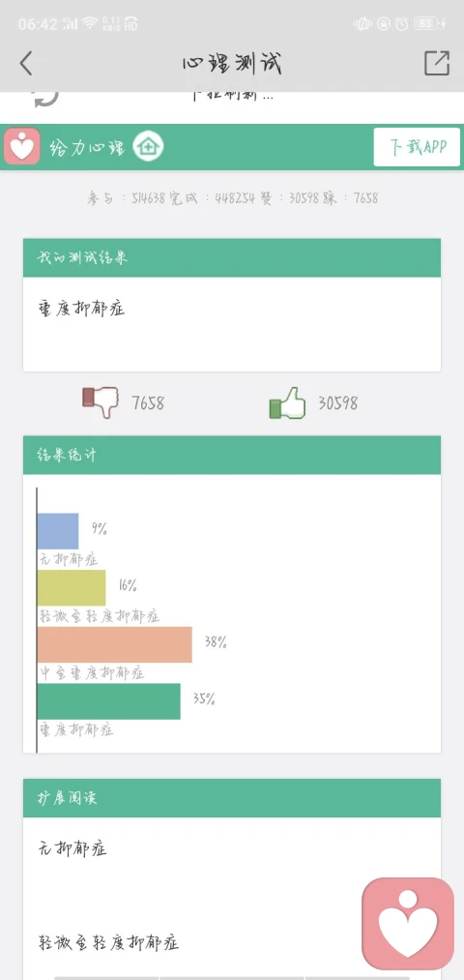Tap the 给力心理 brand name
This screenshot has width=464, height=980.
(87, 148)
